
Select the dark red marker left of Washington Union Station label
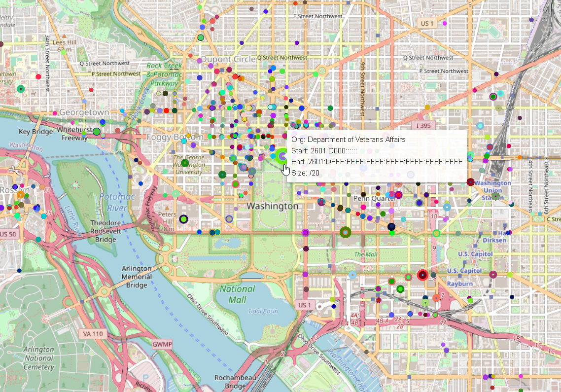[x=470, y=182]
